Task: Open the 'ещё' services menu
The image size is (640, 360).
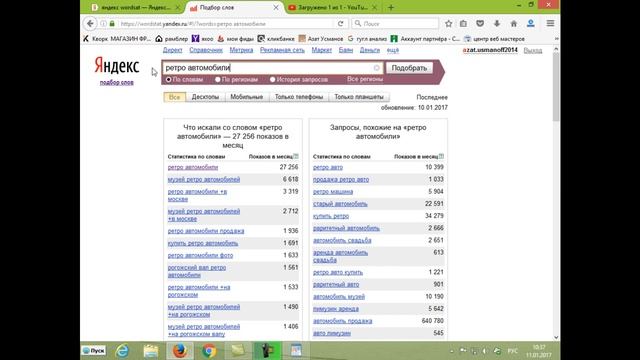Action: tap(393, 50)
